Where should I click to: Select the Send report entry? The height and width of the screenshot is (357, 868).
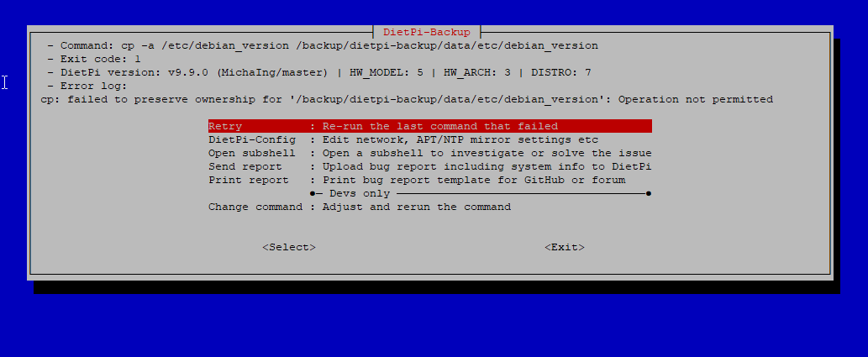429,166
